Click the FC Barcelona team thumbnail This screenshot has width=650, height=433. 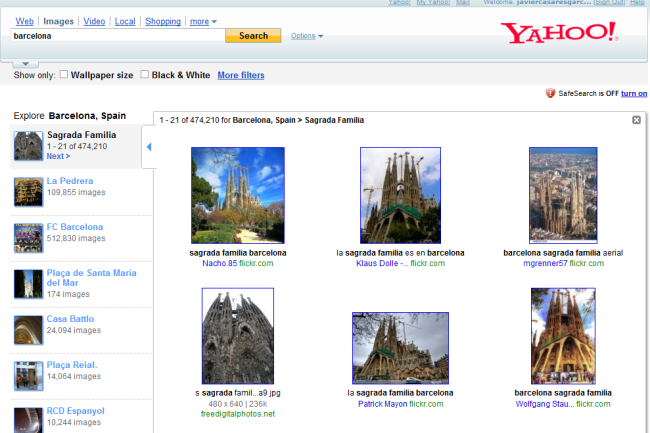tap(28, 238)
